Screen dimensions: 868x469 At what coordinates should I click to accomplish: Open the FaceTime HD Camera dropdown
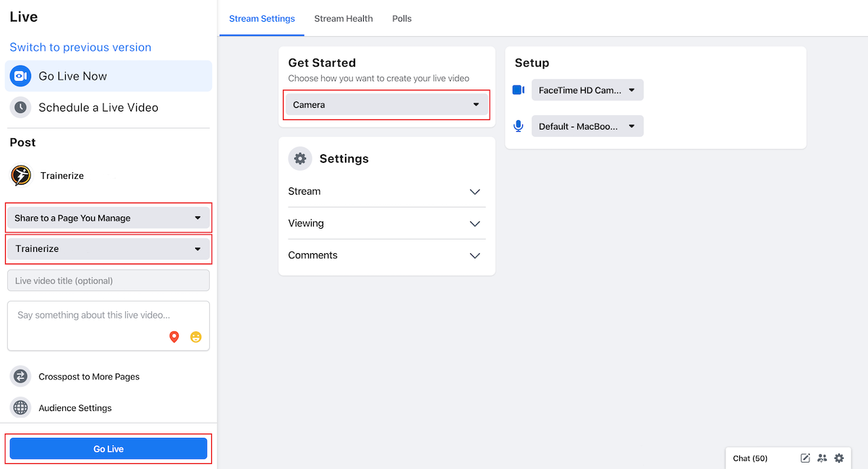tap(587, 90)
